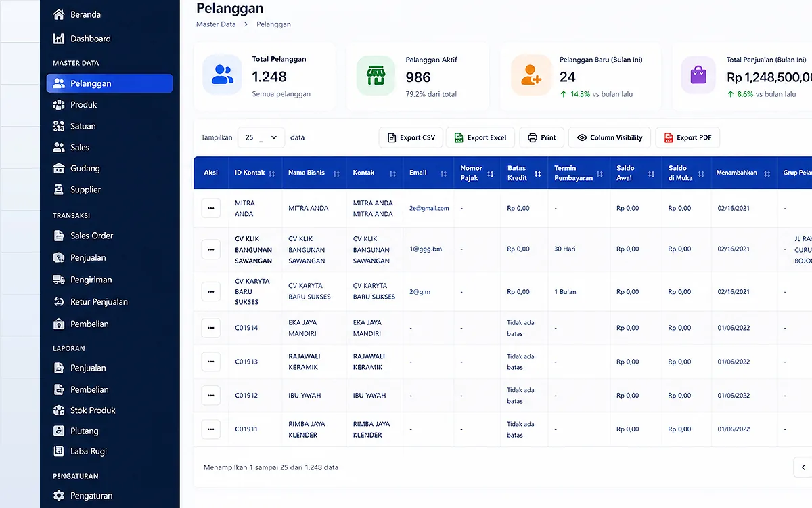Click the Laba Rugi icon
This screenshot has height=508, width=812.
click(x=59, y=451)
